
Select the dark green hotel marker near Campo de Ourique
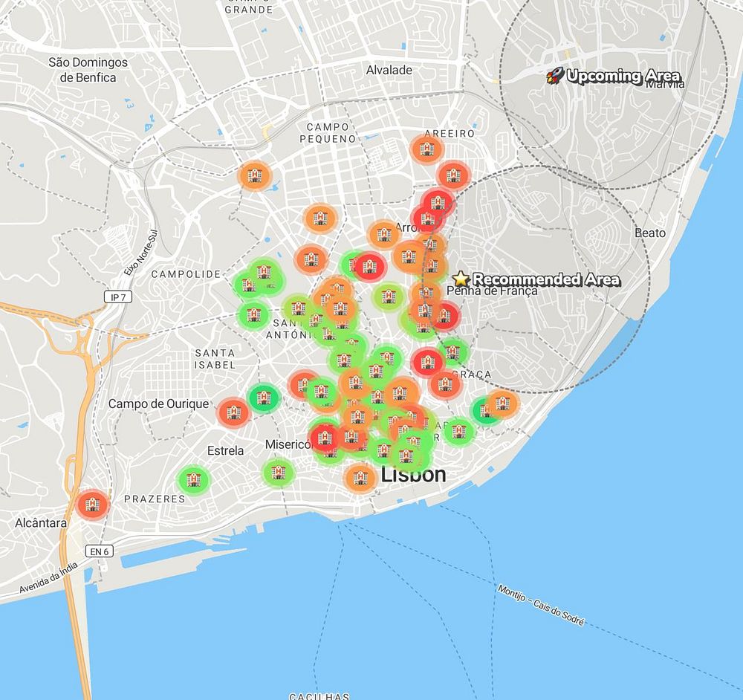pyautogui.click(x=264, y=397)
